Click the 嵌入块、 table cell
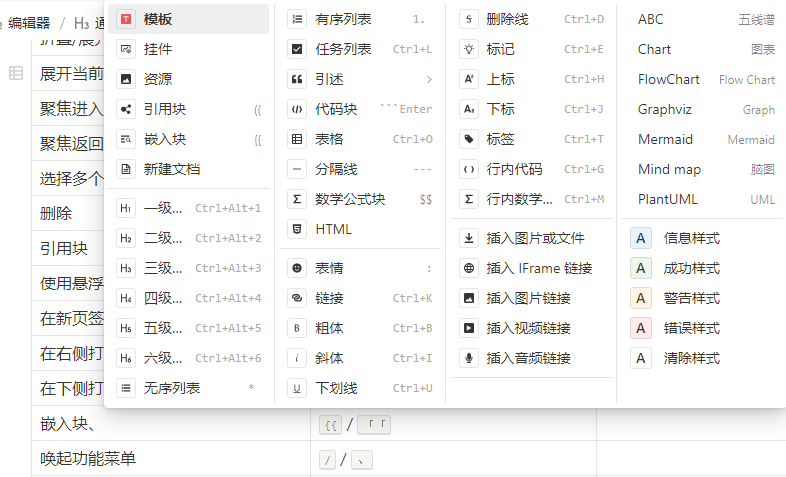 (171, 424)
